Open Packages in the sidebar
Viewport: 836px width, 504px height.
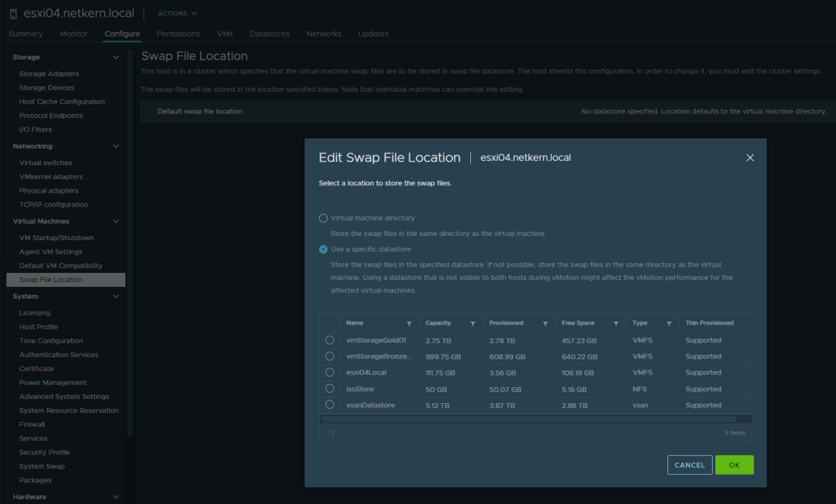point(36,480)
